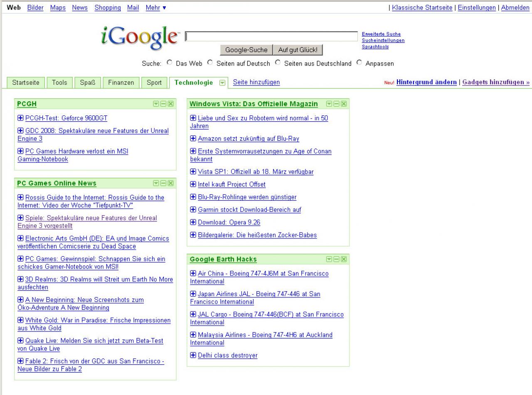Click the Seite hinzufügen link
The width and height of the screenshot is (532, 395).
point(256,82)
